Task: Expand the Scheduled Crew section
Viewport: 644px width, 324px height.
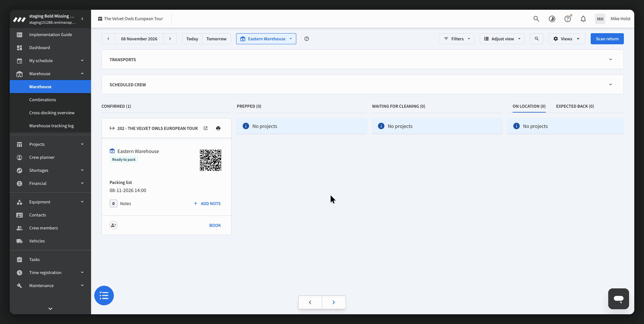Action: 363,85
